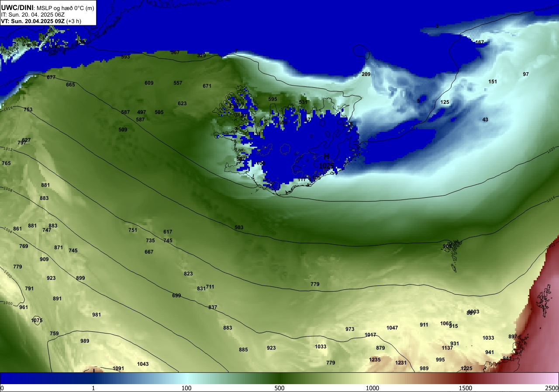Click the map value 699
The image size is (559, 392).
176,296
